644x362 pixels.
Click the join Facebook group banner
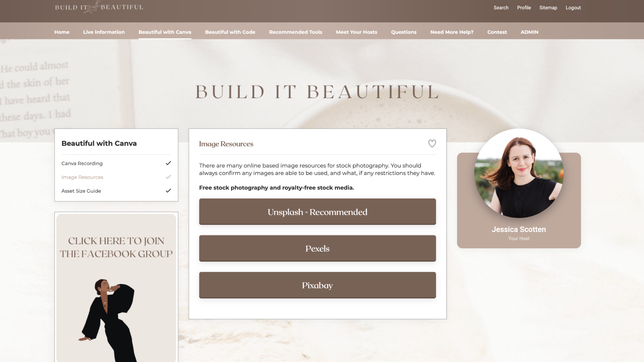116,288
